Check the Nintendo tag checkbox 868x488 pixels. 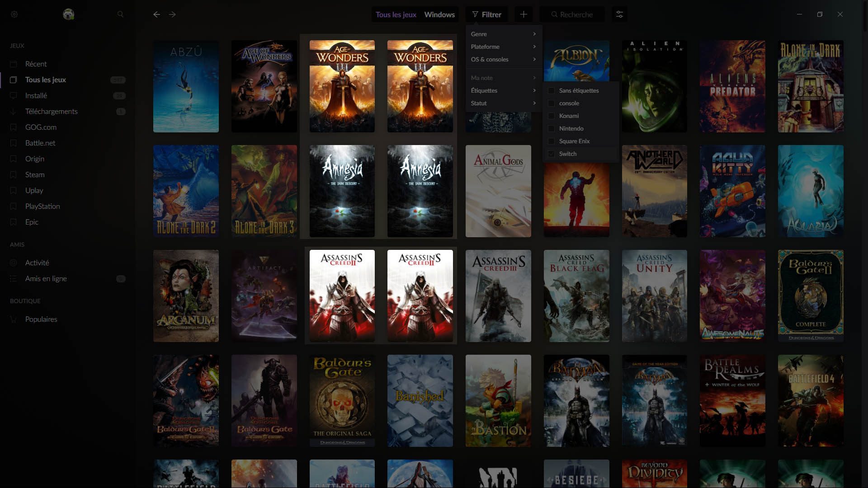click(x=551, y=129)
